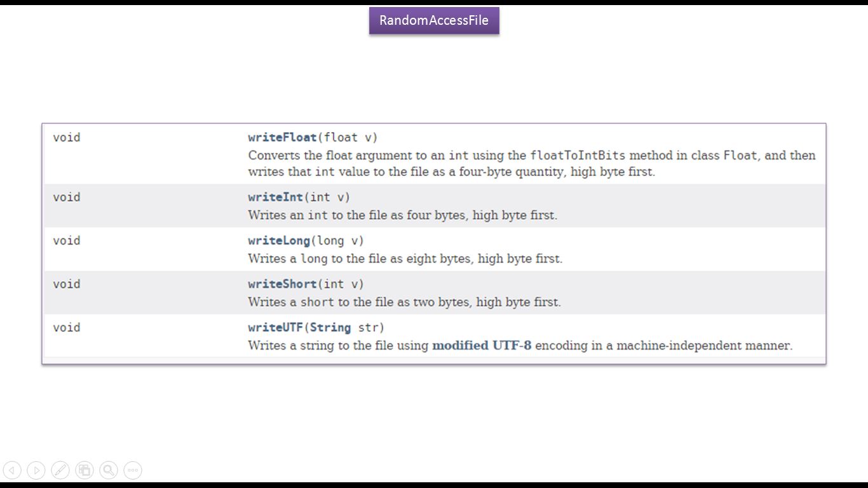868x488 pixels.
Task: Open the pen and laser pointer tools
Action: coord(60,470)
